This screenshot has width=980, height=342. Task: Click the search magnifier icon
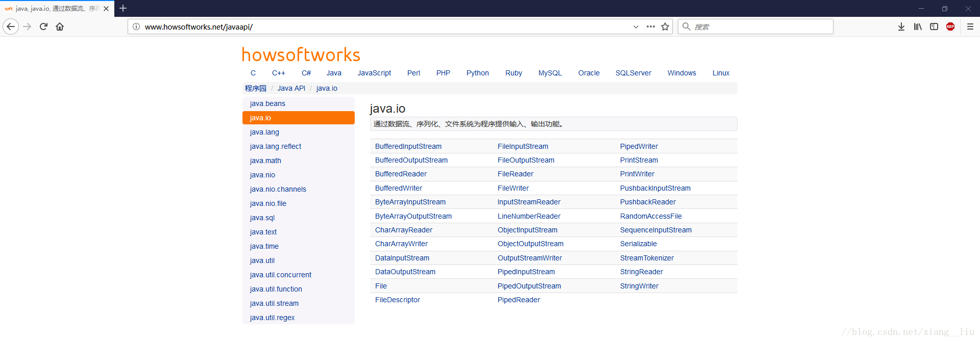pos(687,27)
